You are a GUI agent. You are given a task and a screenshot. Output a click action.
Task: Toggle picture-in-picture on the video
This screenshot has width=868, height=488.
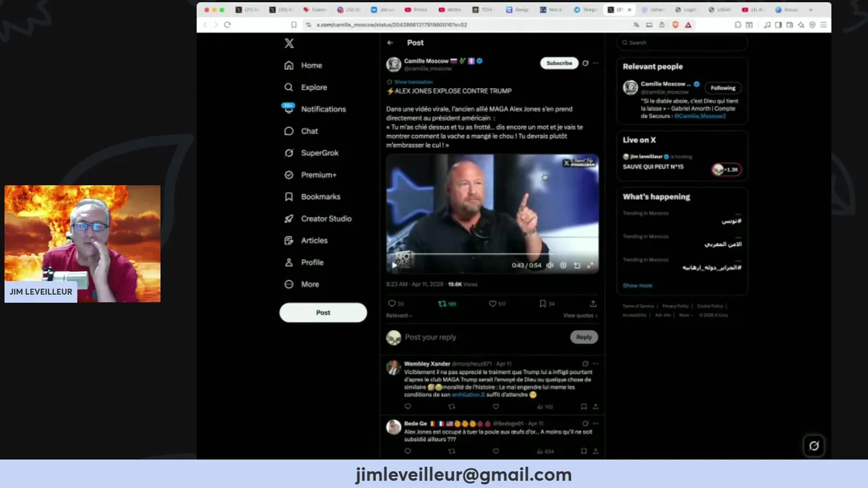pos(577,266)
